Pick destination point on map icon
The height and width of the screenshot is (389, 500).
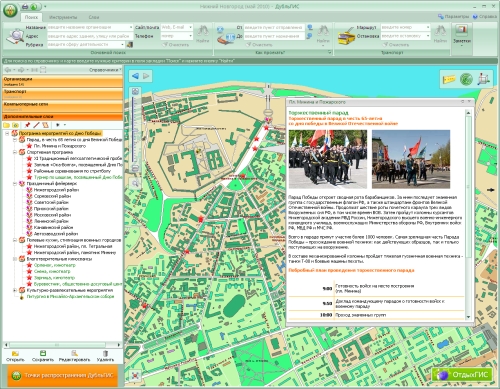[310, 36]
